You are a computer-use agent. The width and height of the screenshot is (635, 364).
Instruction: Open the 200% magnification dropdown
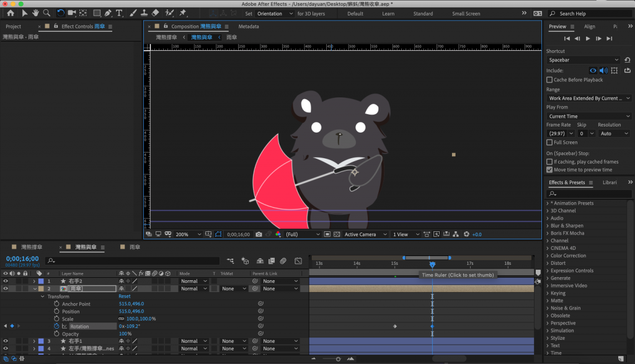click(x=188, y=234)
